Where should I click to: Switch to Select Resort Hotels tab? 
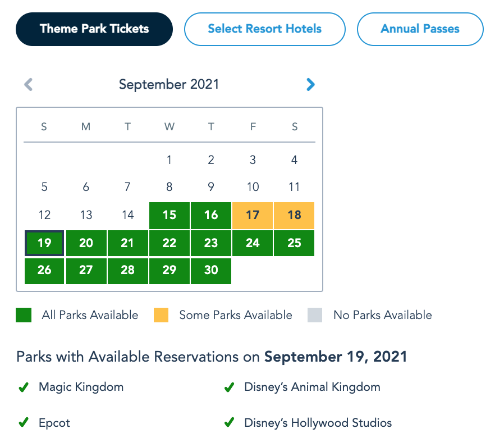click(x=264, y=29)
